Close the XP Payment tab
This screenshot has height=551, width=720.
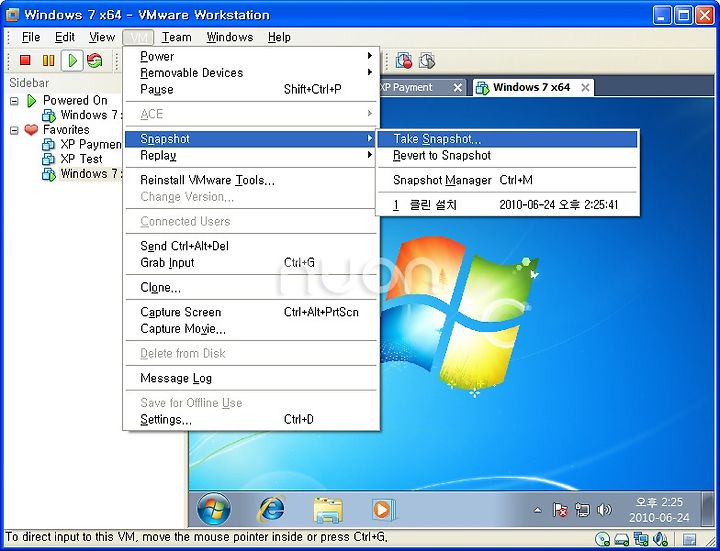457,88
